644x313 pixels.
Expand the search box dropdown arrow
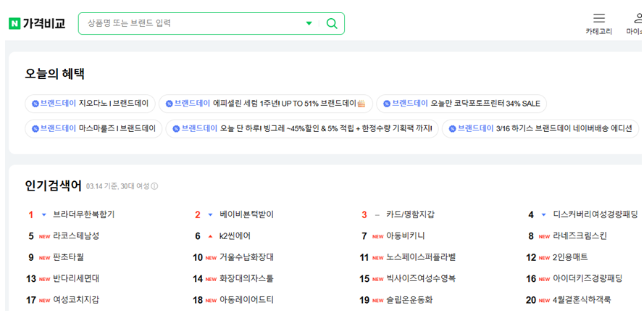tap(309, 24)
